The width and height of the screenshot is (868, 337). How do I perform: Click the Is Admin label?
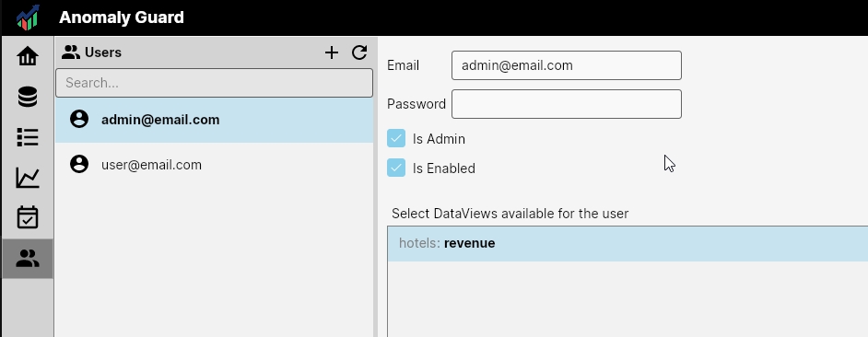[x=439, y=139]
